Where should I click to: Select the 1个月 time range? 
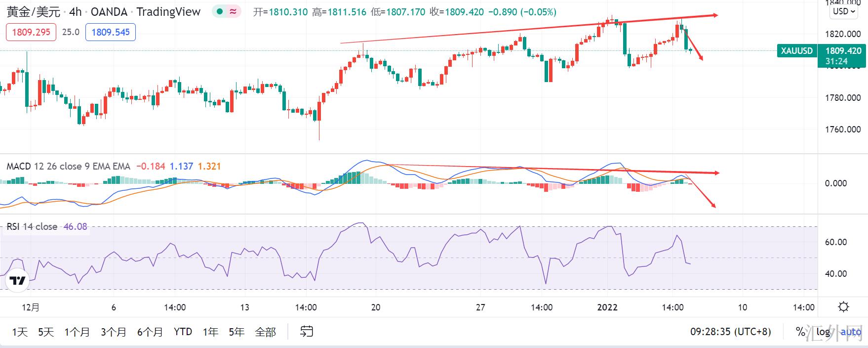coord(77,332)
